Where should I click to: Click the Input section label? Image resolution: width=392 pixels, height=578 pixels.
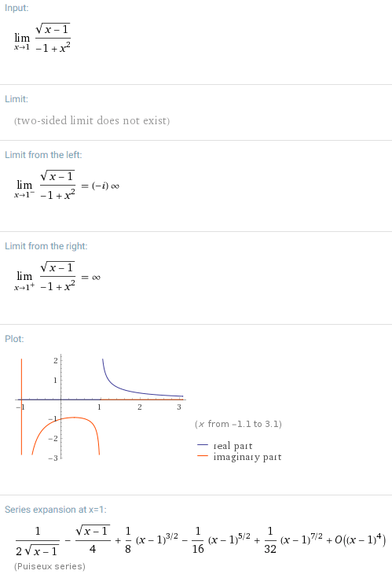[16, 8]
